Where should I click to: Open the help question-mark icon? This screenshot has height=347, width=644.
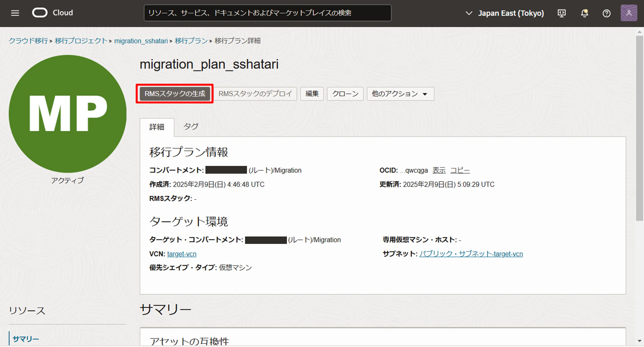(x=607, y=13)
